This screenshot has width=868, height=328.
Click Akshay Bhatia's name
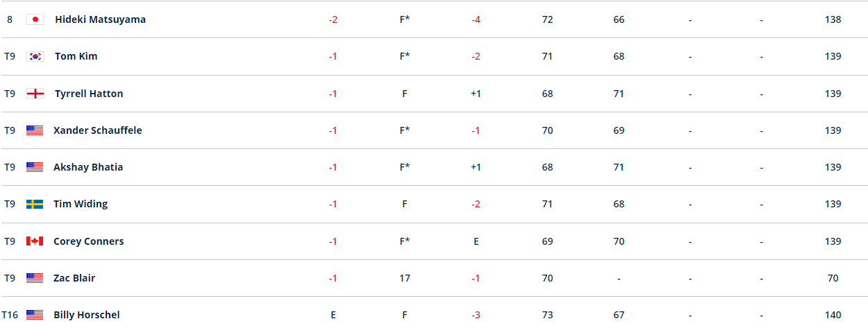pos(88,167)
